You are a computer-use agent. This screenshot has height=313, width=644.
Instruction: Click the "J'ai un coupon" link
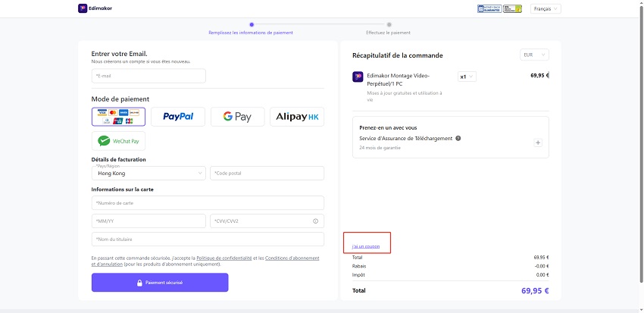(366, 247)
